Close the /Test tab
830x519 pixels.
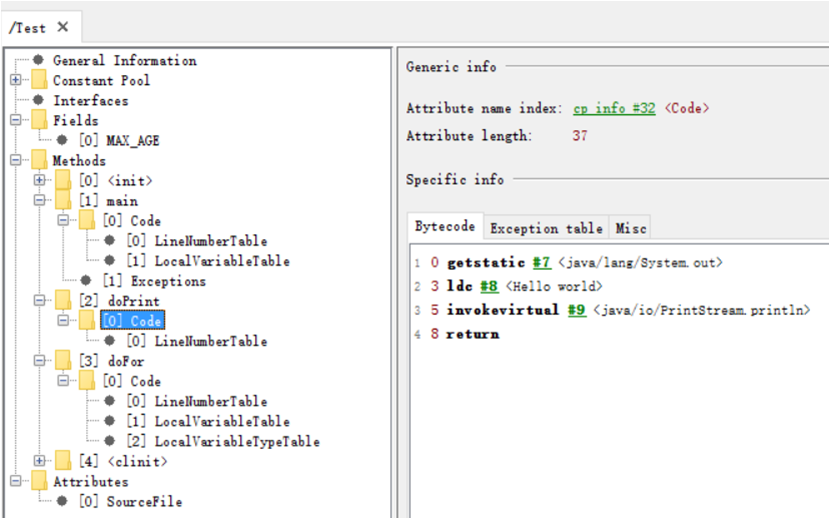tap(63, 27)
